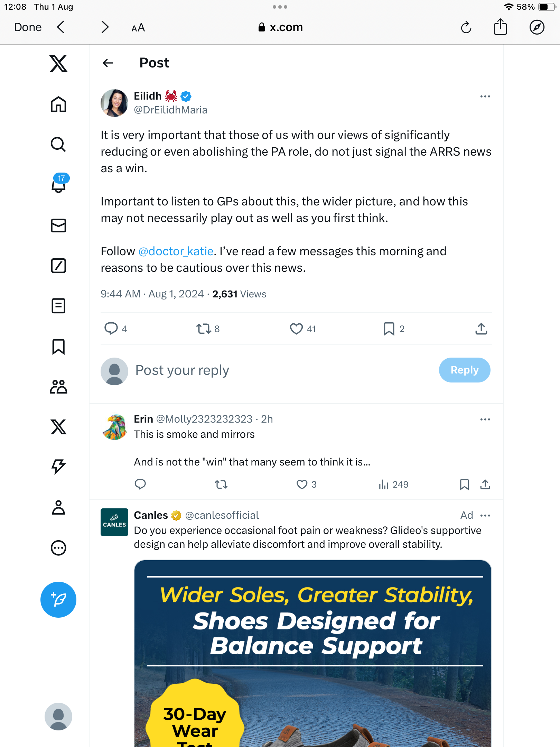Like Eilidh's post with the heart icon
Viewport: 560px width, 747px height.
click(296, 329)
